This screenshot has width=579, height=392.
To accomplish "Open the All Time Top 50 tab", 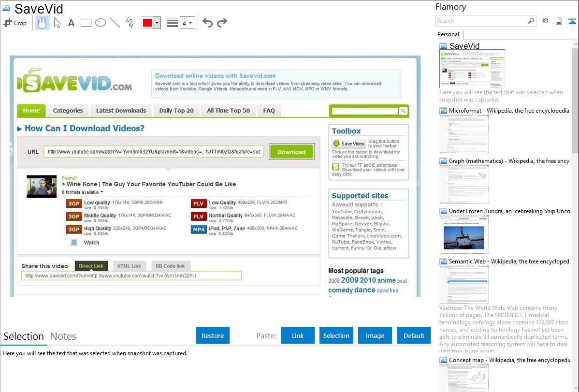I will pyautogui.click(x=228, y=111).
